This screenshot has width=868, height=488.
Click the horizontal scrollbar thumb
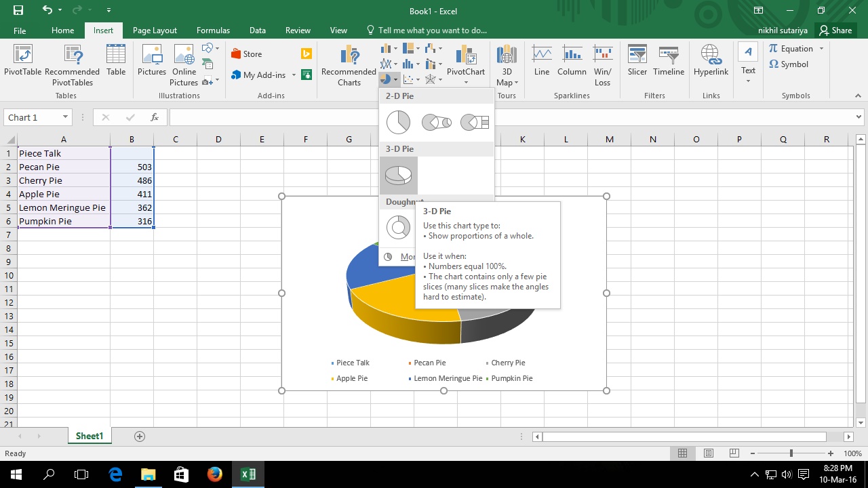tap(684, 436)
